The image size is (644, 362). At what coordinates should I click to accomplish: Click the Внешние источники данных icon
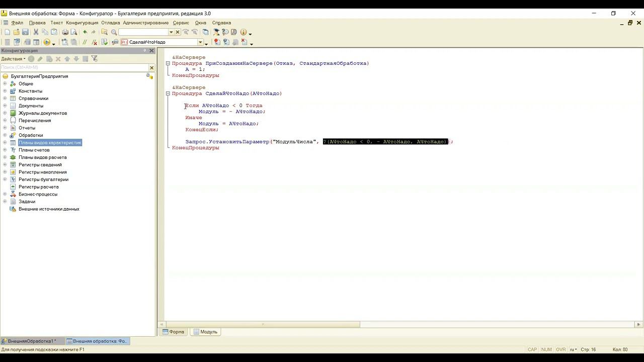[13, 209]
